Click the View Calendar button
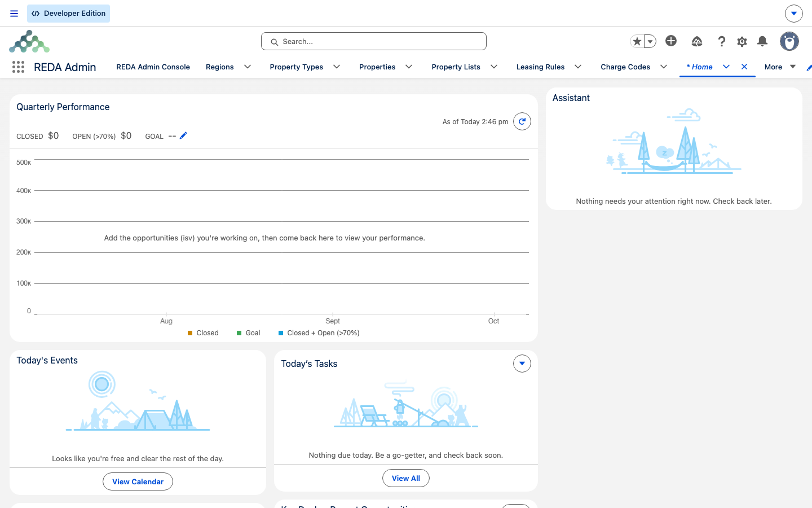This screenshot has height=508, width=812. point(138,481)
